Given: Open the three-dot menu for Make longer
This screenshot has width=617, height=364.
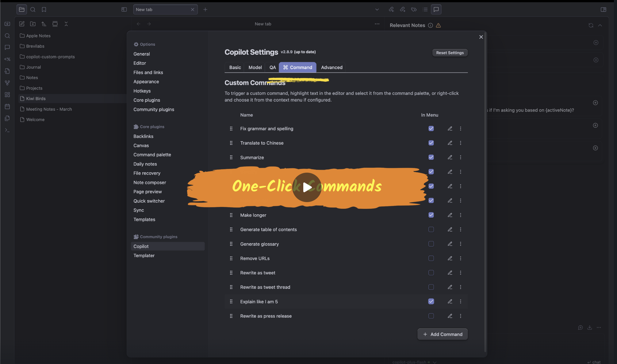Looking at the screenshot, I should [x=460, y=215].
